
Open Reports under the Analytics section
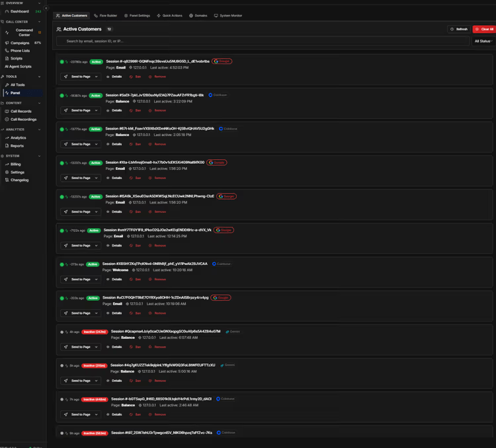(x=17, y=146)
